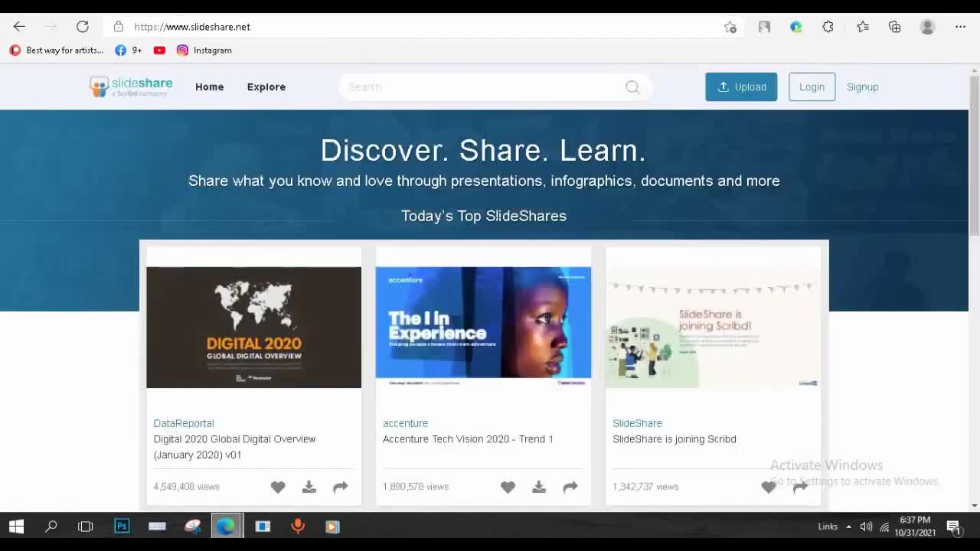The height and width of the screenshot is (551, 980).
Task: Click the site lock icon in address bar
Action: [118, 27]
